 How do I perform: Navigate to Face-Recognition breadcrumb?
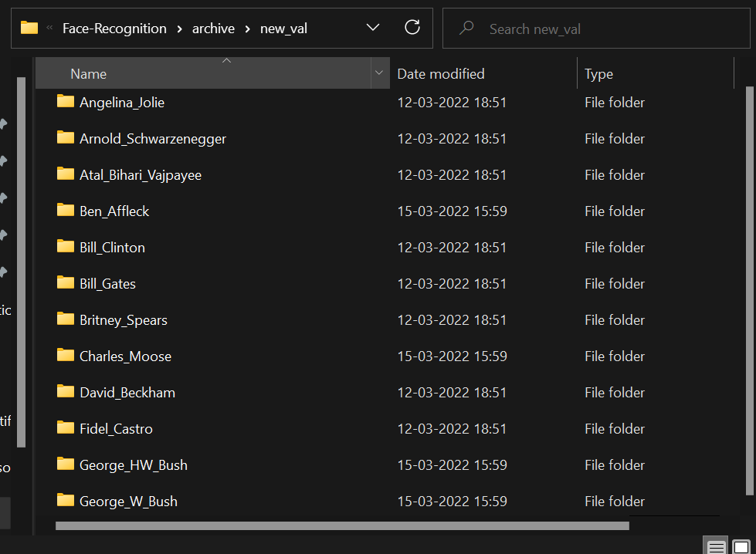click(114, 29)
